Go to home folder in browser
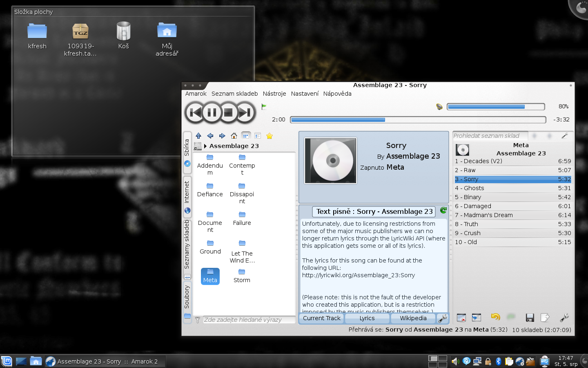 coord(234,136)
